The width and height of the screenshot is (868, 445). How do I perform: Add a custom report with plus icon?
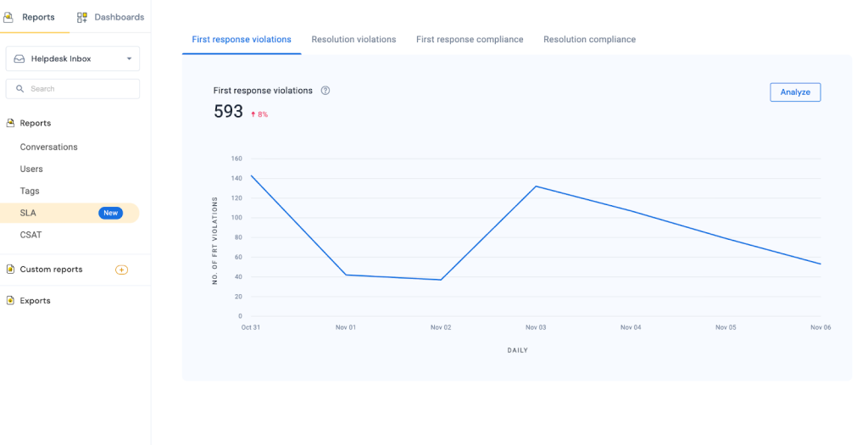pos(121,270)
